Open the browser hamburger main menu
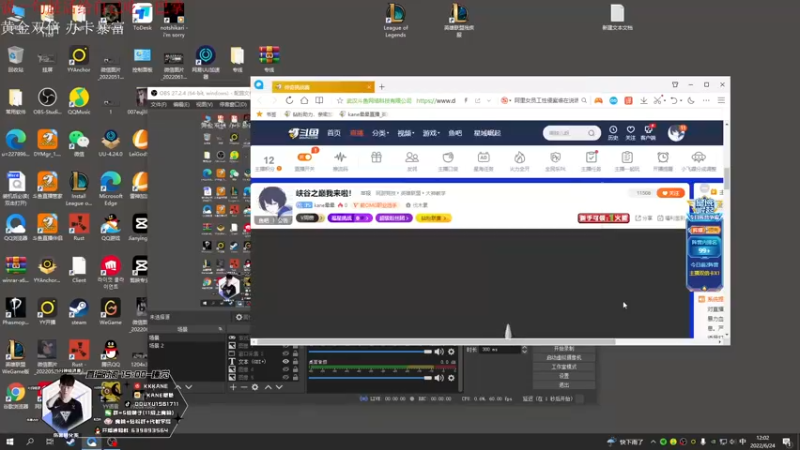The height and width of the screenshot is (450, 800). coord(721,101)
